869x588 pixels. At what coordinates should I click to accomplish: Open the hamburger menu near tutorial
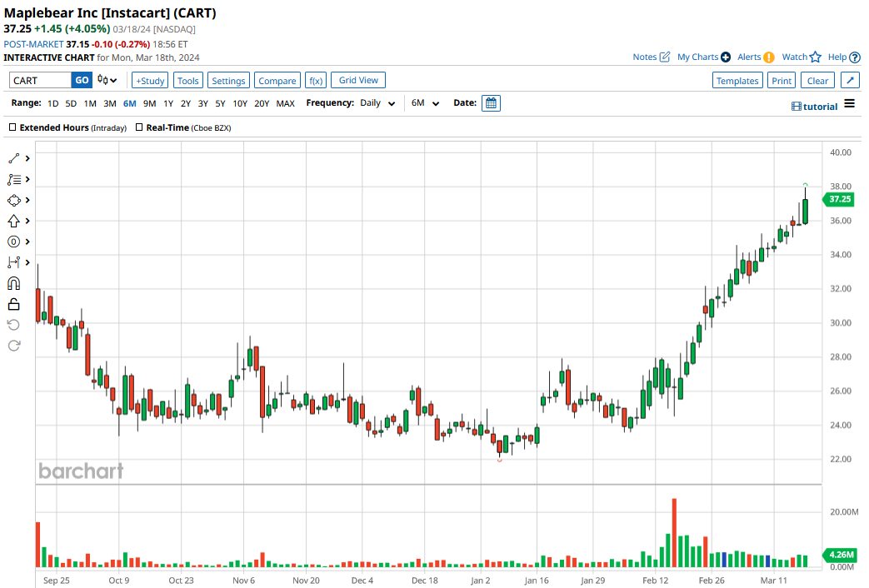coord(848,105)
